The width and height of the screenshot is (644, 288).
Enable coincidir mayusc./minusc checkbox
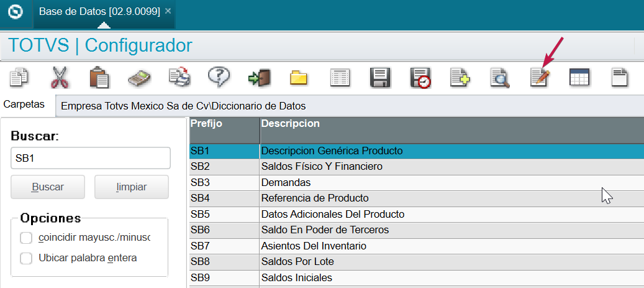[x=26, y=238]
